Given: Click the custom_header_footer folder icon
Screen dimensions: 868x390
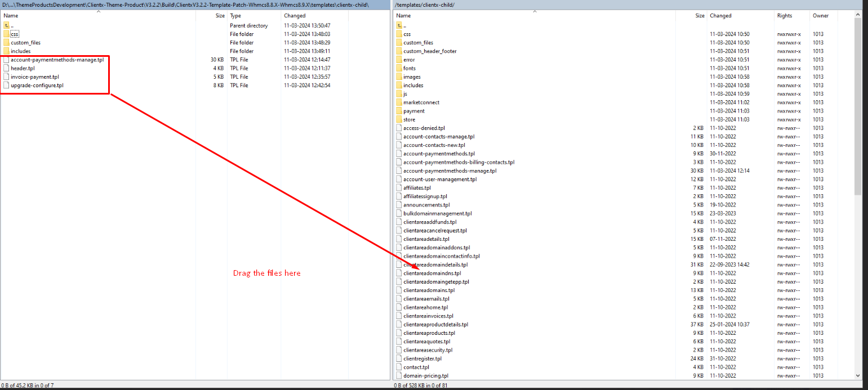Looking at the screenshot, I should coord(399,51).
